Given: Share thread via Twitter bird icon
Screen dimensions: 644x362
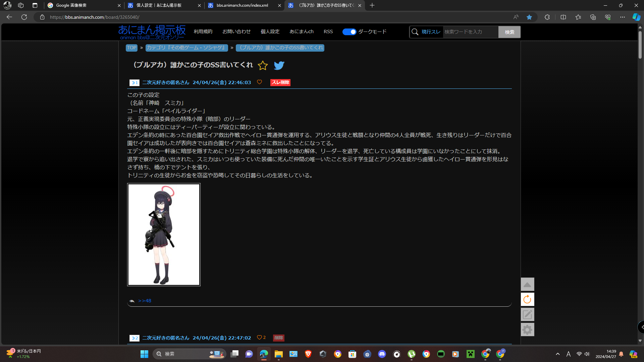Looking at the screenshot, I should [279, 65].
